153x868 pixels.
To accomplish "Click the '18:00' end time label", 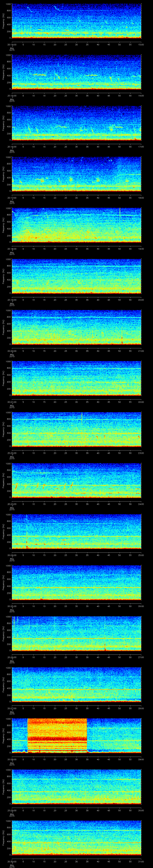I will coord(141,197).
